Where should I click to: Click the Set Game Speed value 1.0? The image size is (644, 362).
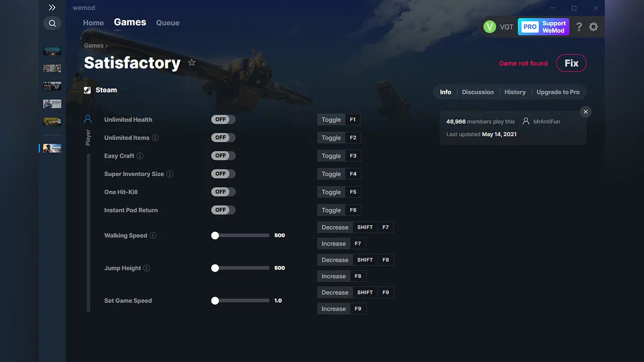278,301
